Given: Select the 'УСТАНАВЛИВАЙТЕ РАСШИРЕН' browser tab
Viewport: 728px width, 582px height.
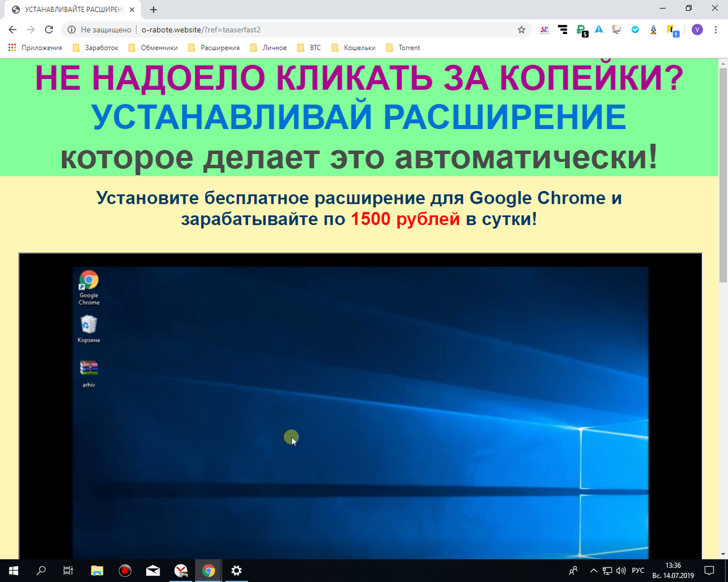Looking at the screenshot, I should pos(72,10).
